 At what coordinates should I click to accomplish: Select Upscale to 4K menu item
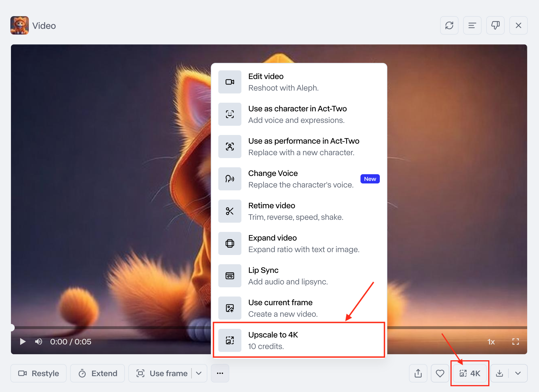(299, 340)
